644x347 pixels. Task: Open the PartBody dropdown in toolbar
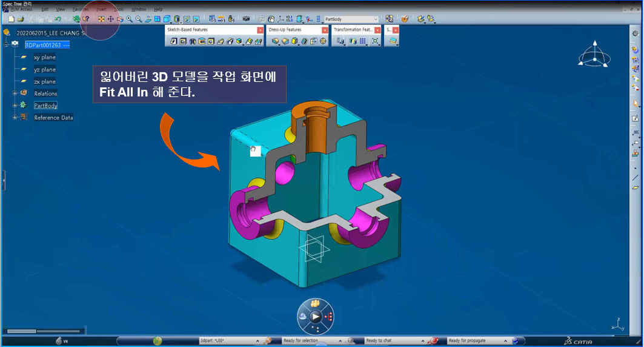pyautogui.click(x=376, y=19)
